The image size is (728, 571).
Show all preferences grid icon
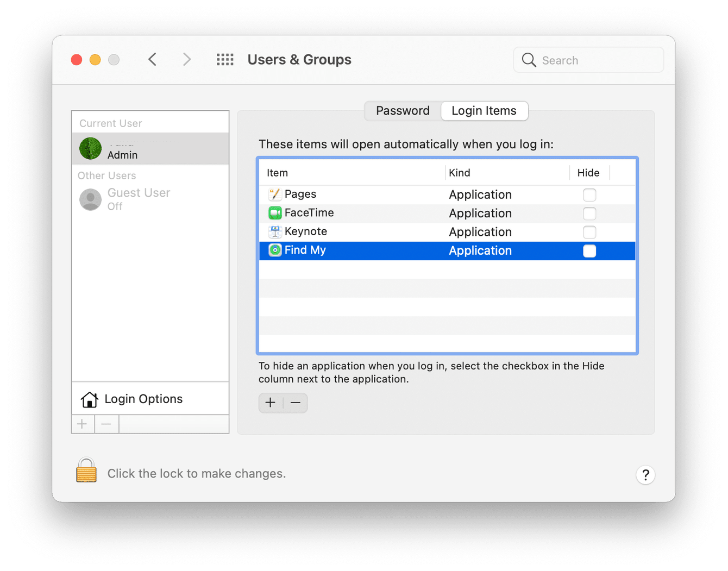coord(225,59)
